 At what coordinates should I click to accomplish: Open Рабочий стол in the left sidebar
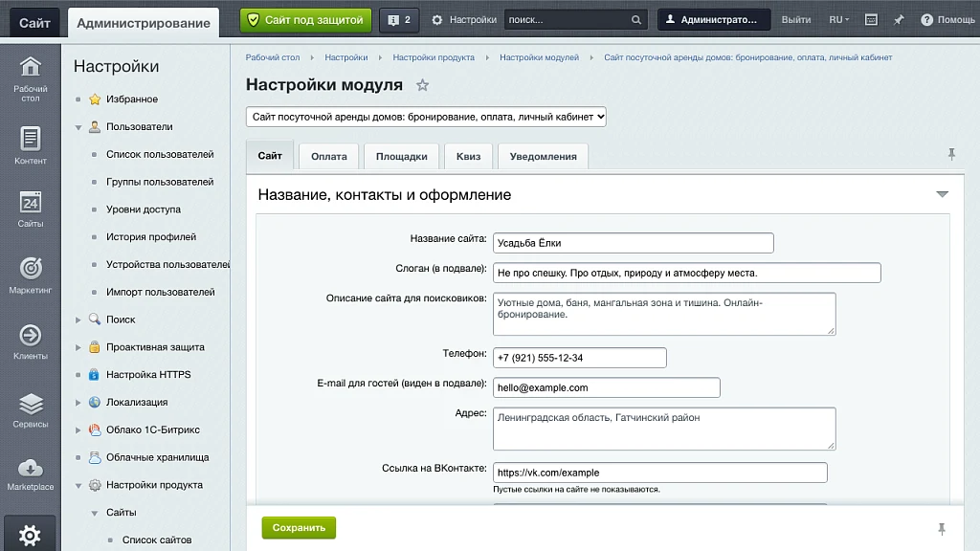(x=30, y=79)
